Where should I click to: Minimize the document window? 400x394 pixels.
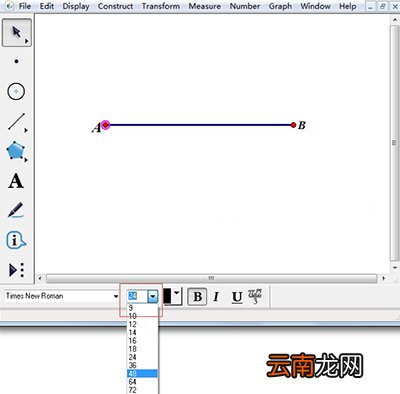point(370,6)
